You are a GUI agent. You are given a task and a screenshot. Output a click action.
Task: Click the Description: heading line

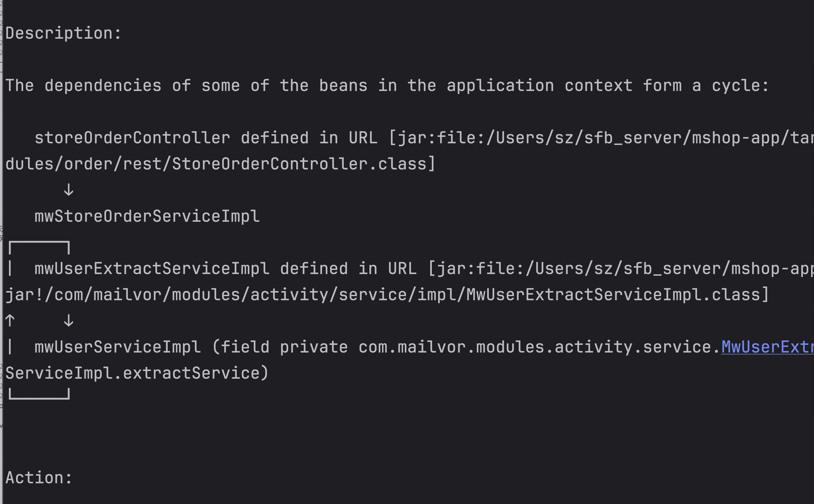(63, 33)
